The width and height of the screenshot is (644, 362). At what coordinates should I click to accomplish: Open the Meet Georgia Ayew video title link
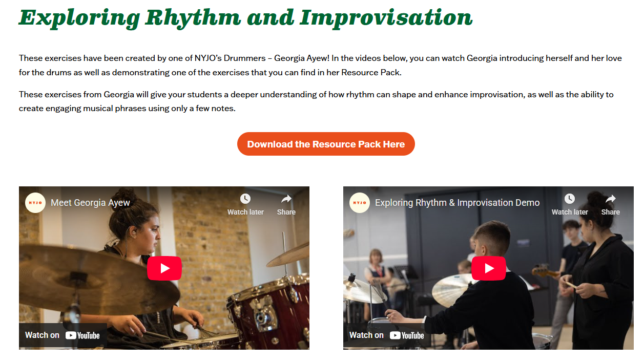pos(91,203)
